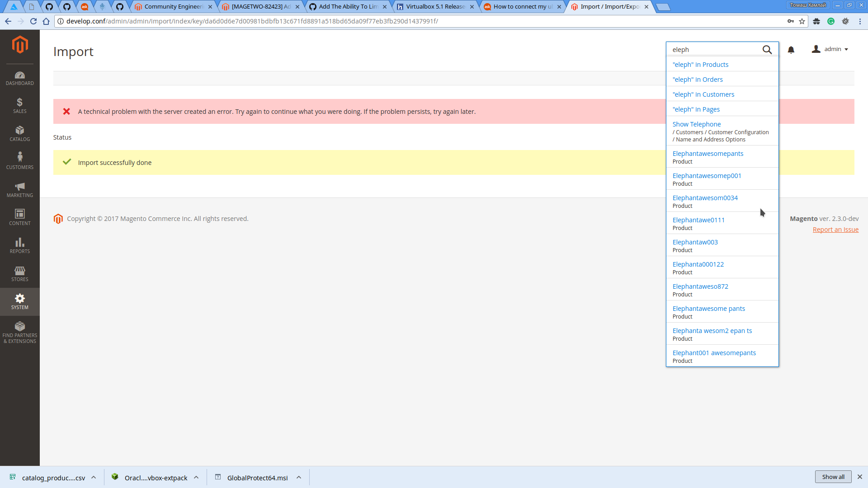This screenshot has width=868, height=488.
Task: Reload the current page
Action: click(x=33, y=21)
